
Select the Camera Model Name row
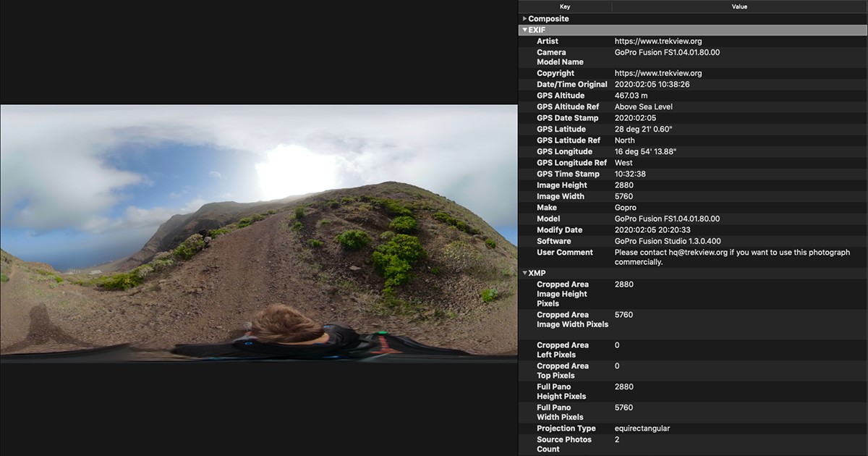click(560, 57)
